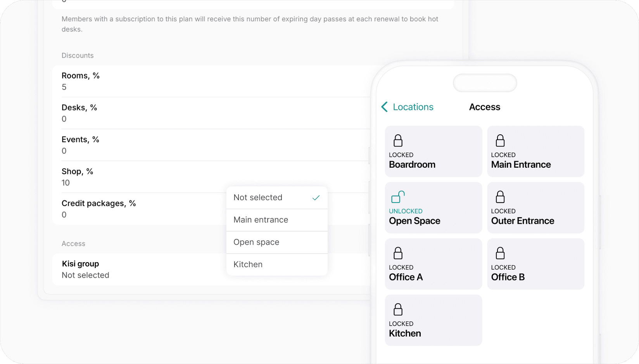
Task: Unlock the Boardroom door
Action: 433,151
